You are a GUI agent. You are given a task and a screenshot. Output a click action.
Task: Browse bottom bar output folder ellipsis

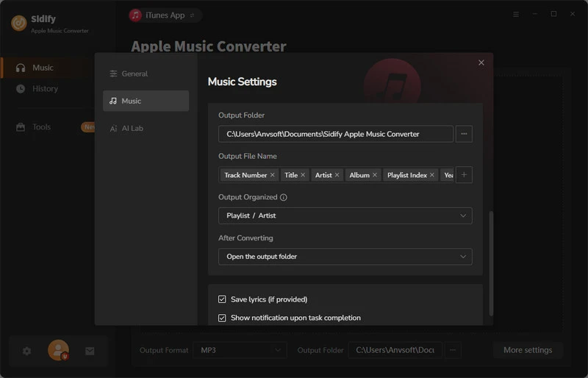(x=453, y=350)
